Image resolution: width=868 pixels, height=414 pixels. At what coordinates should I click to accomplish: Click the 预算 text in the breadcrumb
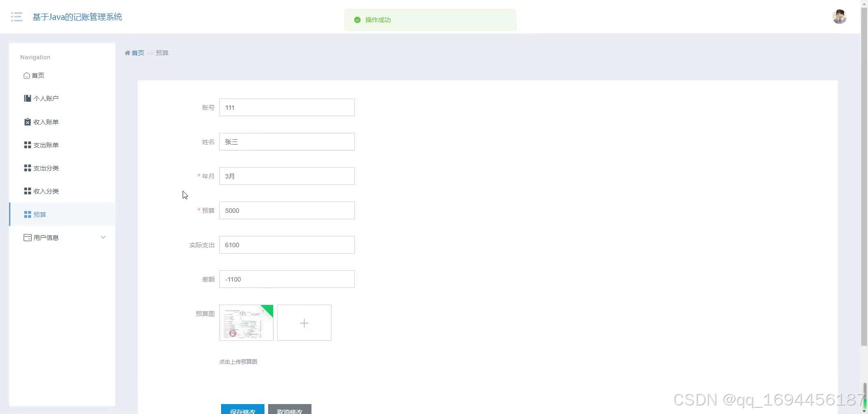(x=162, y=53)
